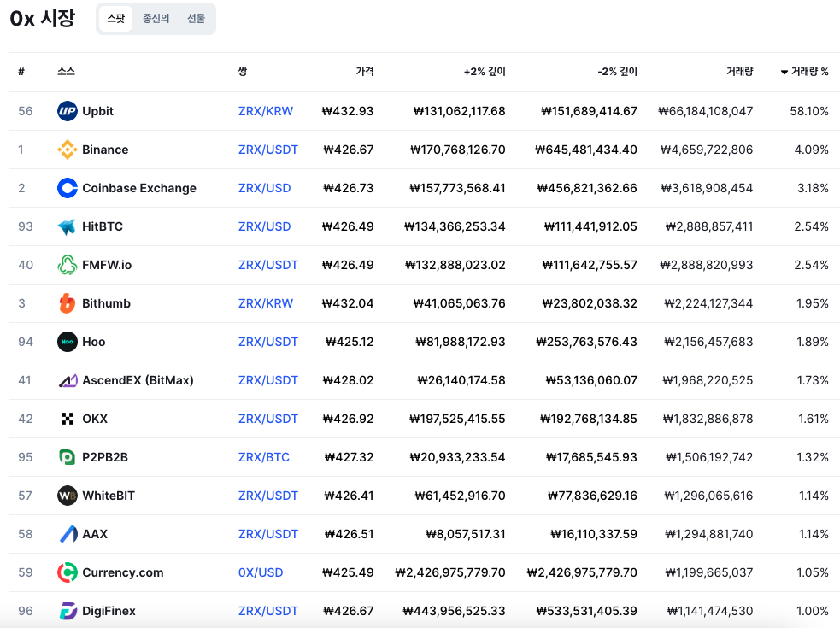Click the Coinbase Exchange name
Screen dimensions: 840x628
(139, 188)
